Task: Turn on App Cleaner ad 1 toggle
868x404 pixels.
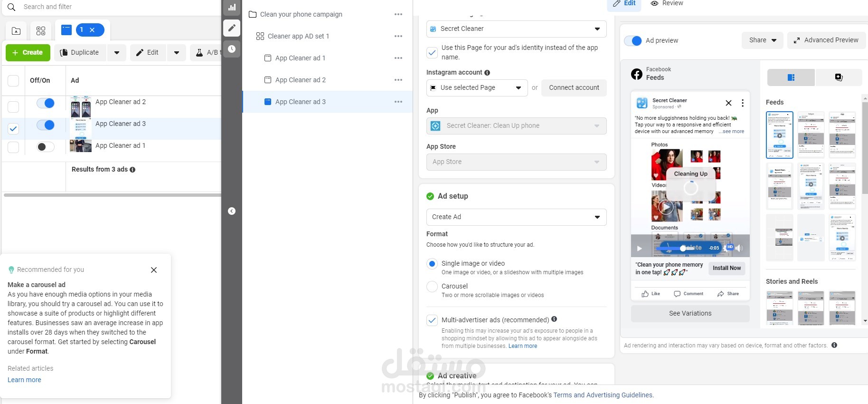Action: click(46, 147)
